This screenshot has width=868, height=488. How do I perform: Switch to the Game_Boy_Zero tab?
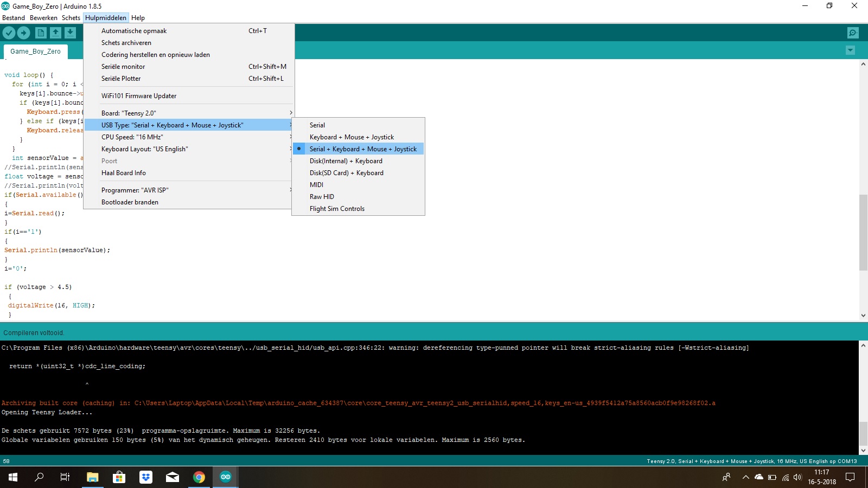click(36, 52)
